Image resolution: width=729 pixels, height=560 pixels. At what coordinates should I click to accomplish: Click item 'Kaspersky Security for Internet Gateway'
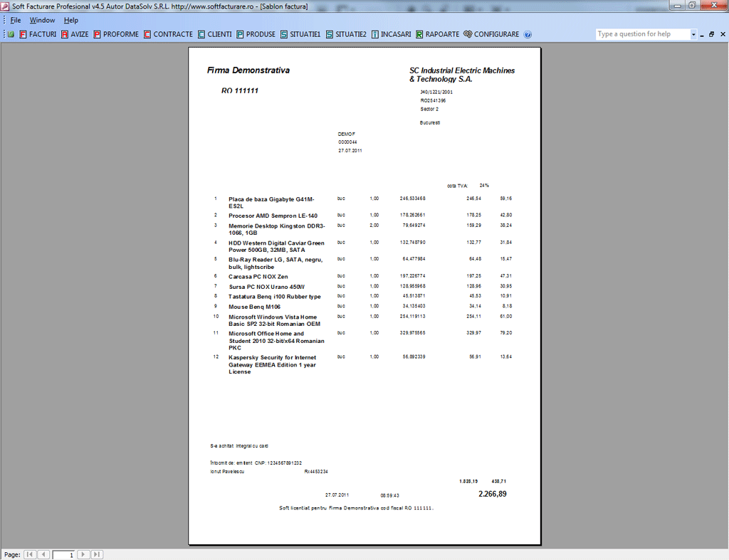[273, 365]
